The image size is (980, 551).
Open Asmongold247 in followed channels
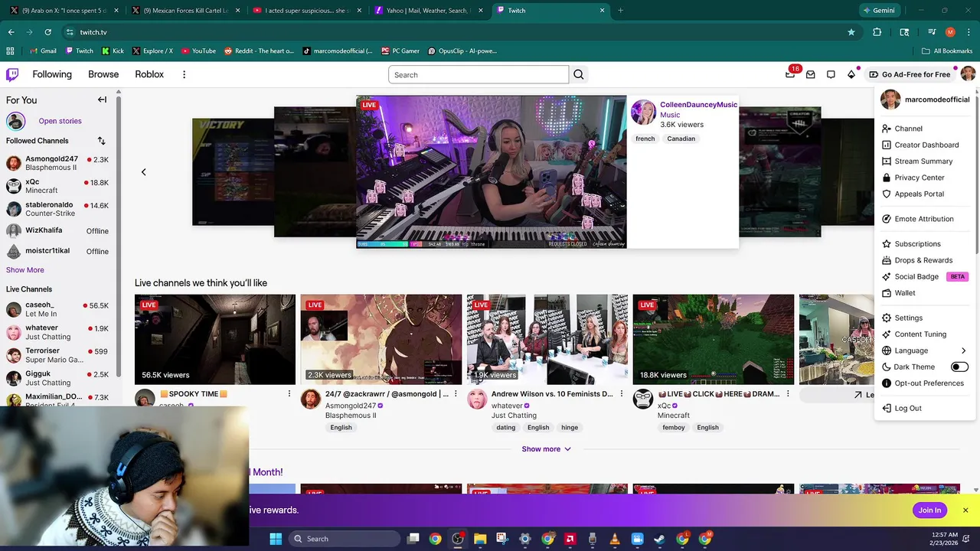57,163
